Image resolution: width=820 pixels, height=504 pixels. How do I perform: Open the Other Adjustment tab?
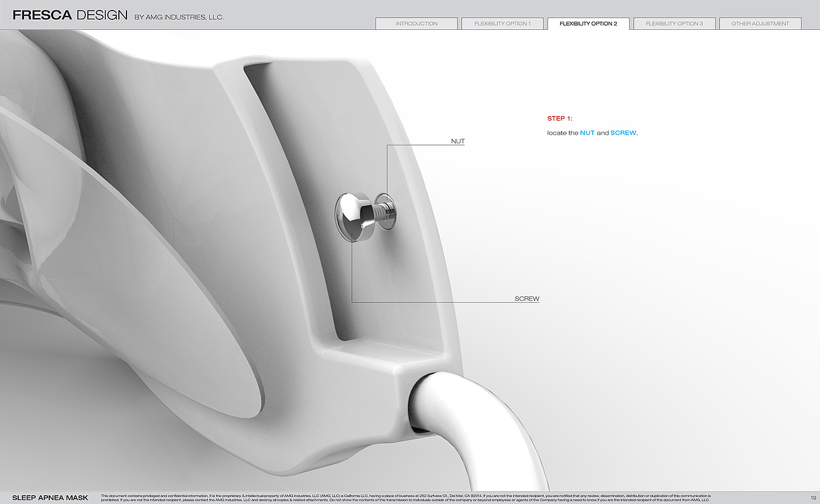point(760,24)
